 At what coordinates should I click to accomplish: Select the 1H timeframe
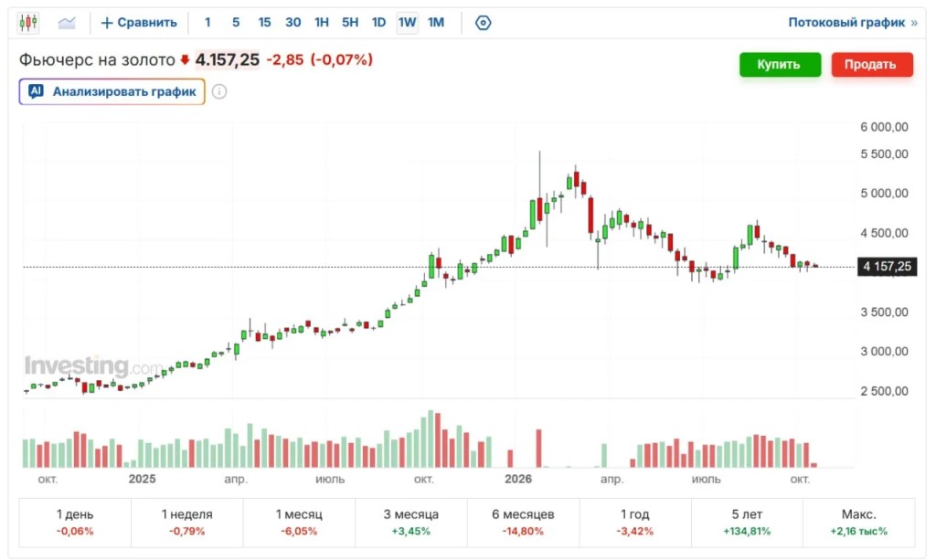(x=322, y=23)
